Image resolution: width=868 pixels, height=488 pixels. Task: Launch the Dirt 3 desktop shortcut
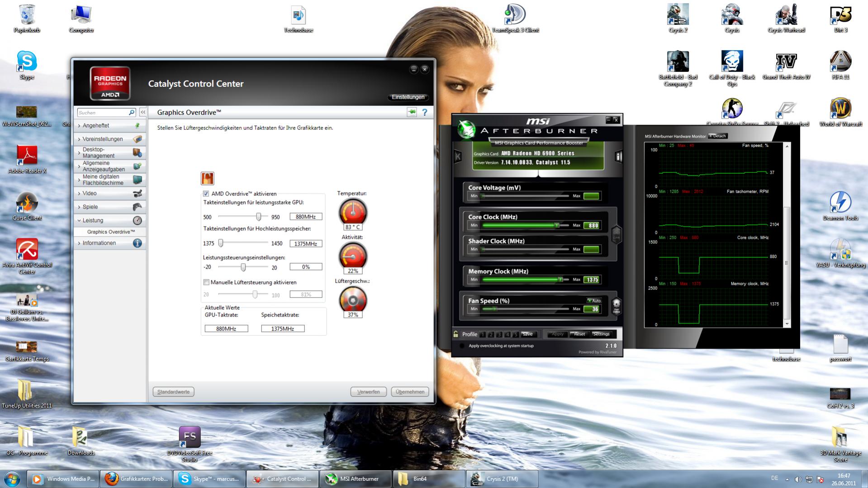(840, 19)
